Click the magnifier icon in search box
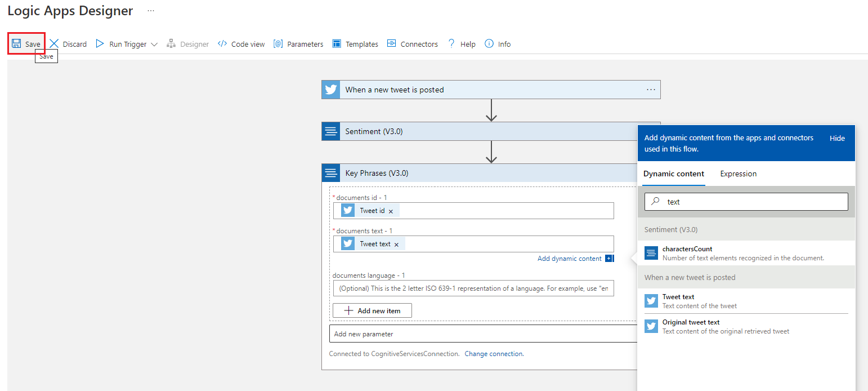 [x=655, y=202]
